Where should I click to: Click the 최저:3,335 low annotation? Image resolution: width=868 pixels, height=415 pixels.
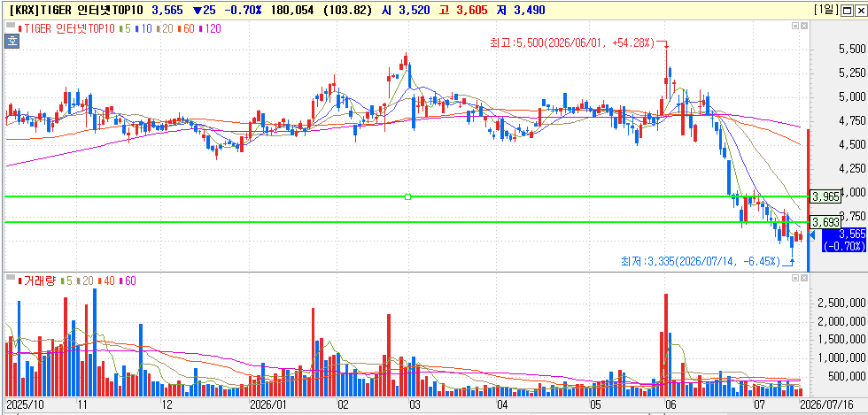pyautogui.click(x=701, y=260)
